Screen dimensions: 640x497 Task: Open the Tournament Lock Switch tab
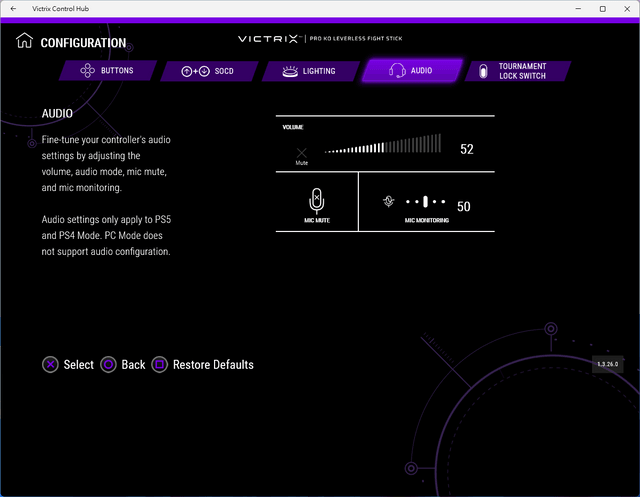(x=518, y=71)
